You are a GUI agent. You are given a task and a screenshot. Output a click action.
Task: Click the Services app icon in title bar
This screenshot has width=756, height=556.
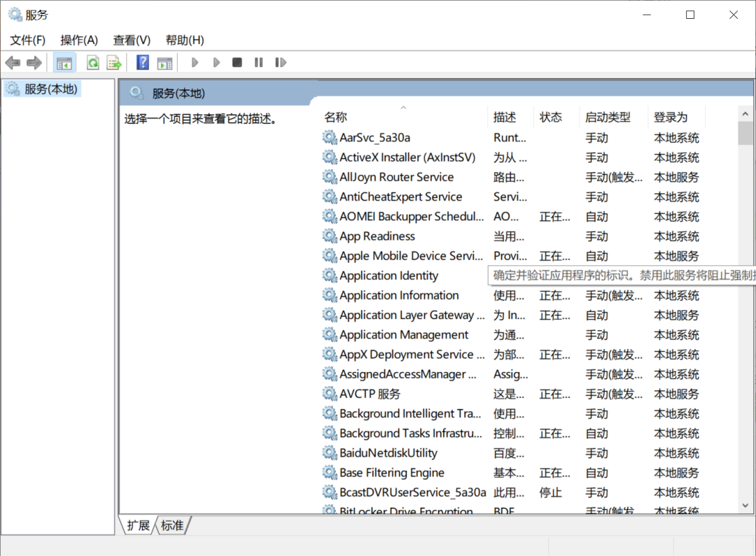pos(15,15)
